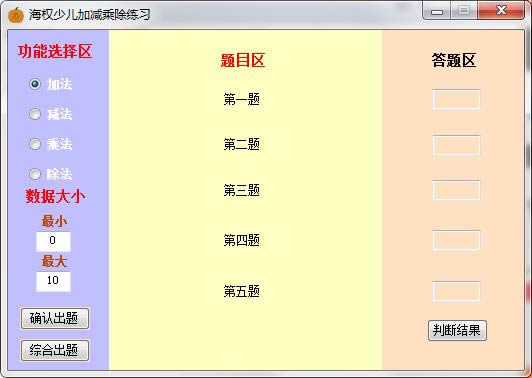Minimize the window
Screen dimensions: 532x378
[x=437, y=11]
